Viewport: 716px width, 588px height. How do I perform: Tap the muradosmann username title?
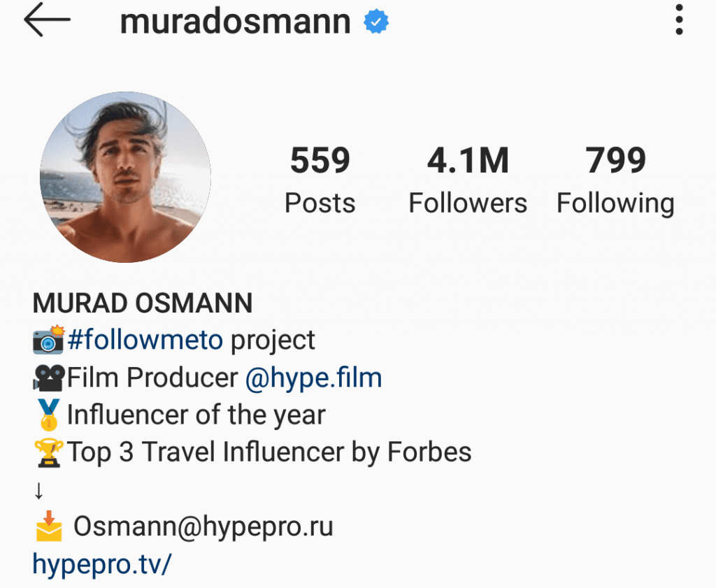[235, 22]
